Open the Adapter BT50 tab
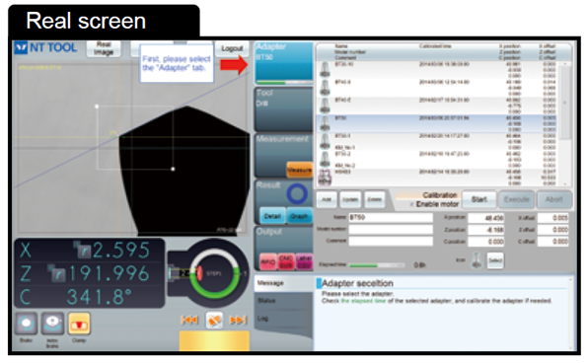Image resolution: width=588 pixels, height=364 pixels. click(x=283, y=62)
